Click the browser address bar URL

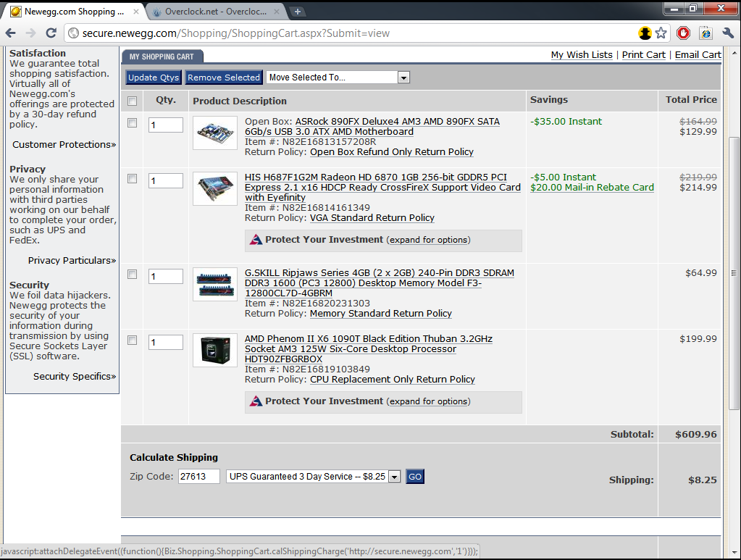click(x=236, y=33)
